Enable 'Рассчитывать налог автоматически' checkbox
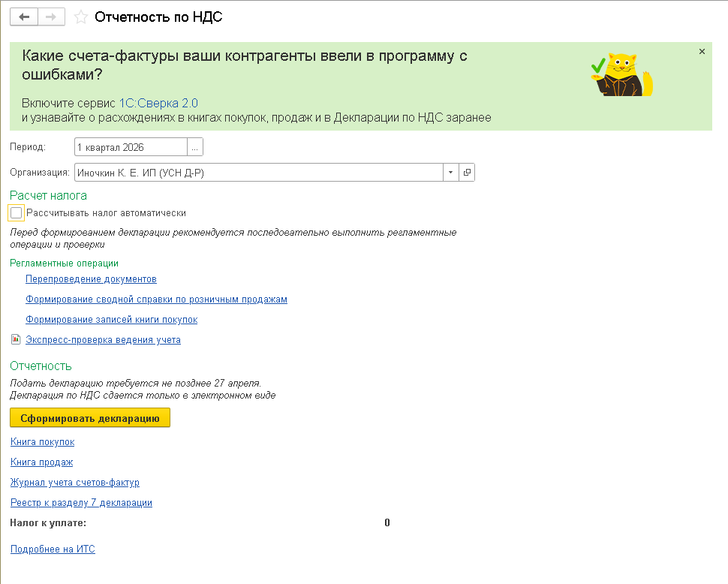This screenshot has width=728, height=584. [17, 213]
